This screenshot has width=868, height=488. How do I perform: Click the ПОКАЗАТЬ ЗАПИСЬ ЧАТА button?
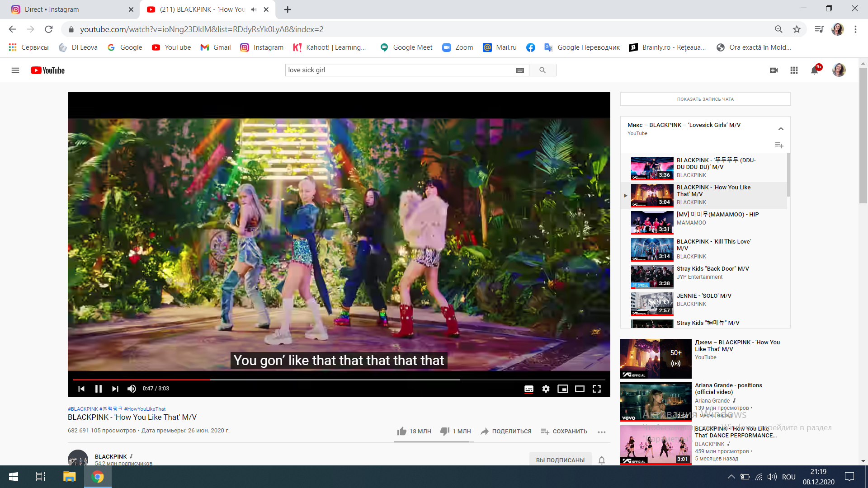705,99
